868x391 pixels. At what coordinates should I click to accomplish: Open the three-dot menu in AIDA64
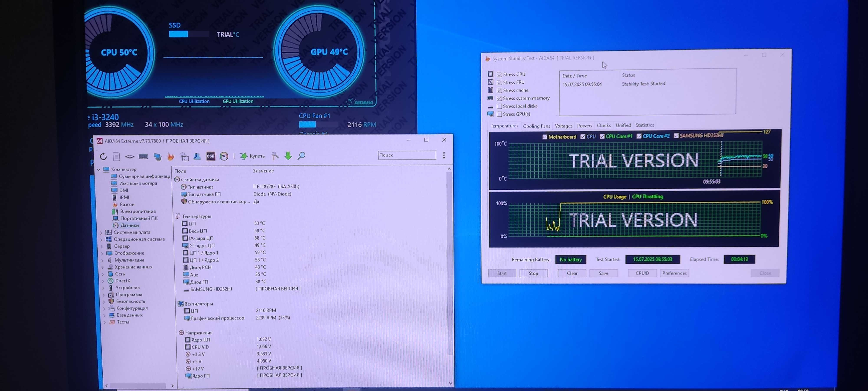pyautogui.click(x=444, y=155)
